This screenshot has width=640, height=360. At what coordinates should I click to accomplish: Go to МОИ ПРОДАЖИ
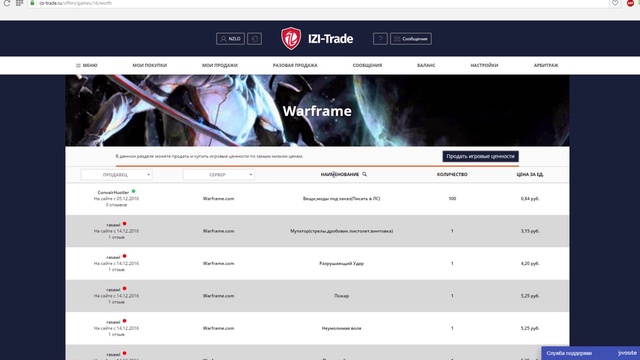220,65
